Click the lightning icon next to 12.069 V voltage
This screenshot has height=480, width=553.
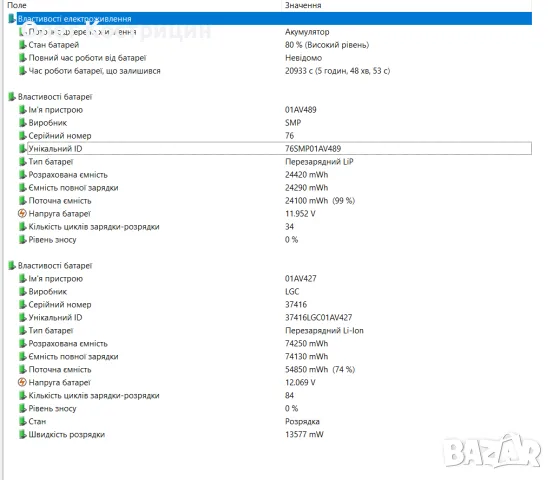[22, 382]
